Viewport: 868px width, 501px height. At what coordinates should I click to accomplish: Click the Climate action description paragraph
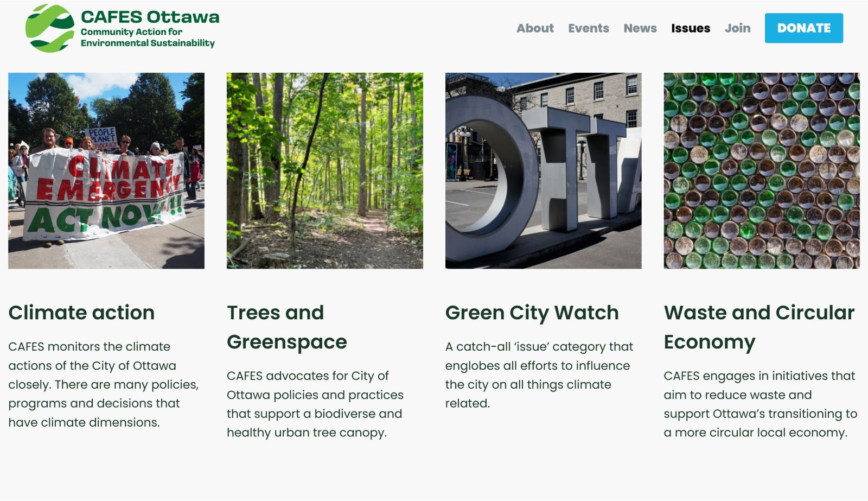103,384
